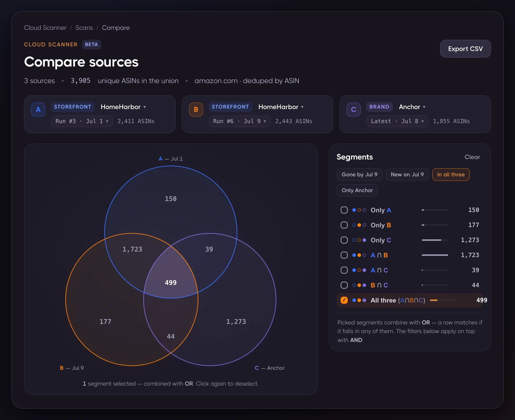Click the Export CSV button

[x=465, y=49]
